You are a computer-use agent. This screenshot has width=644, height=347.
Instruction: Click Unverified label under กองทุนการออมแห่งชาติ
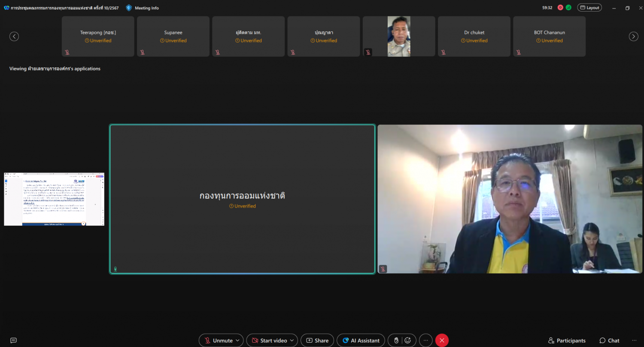point(243,206)
